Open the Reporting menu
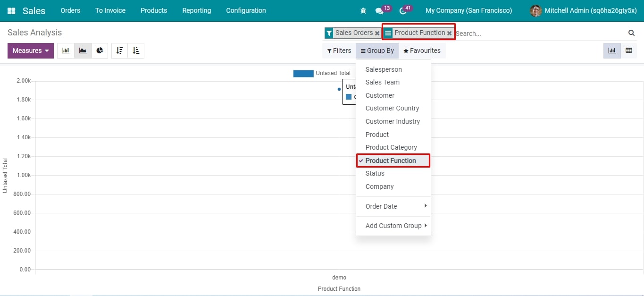This screenshot has height=296, width=644. 197,10
